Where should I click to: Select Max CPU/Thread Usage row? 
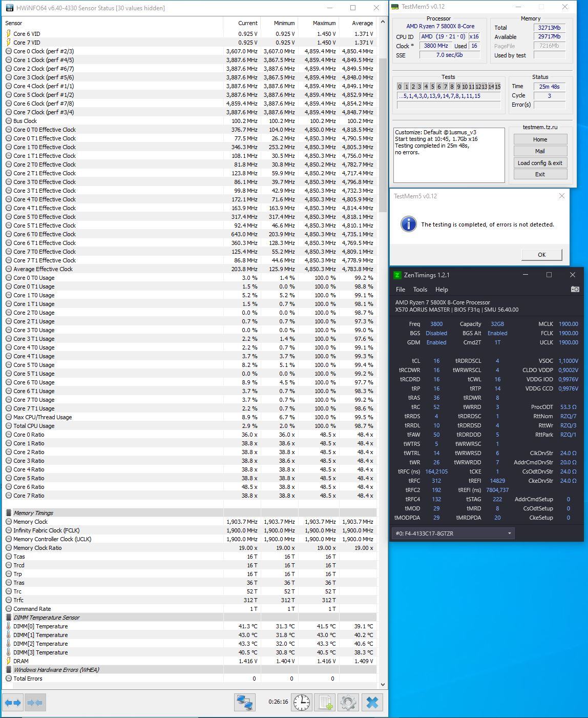pos(190,417)
